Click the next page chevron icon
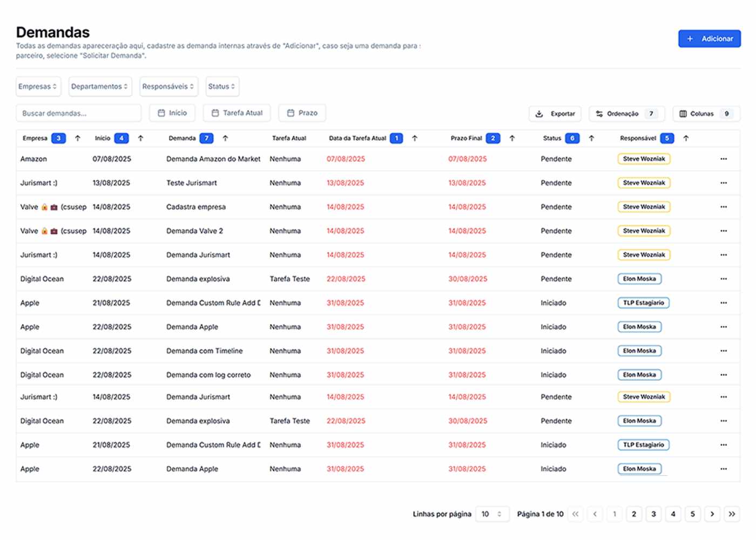The image size is (756, 540). pyautogui.click(x=712, y=514)
